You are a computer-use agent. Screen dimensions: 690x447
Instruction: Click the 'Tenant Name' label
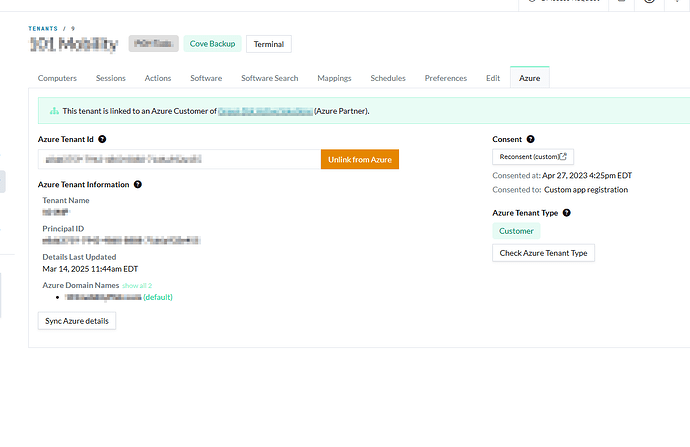66,200
